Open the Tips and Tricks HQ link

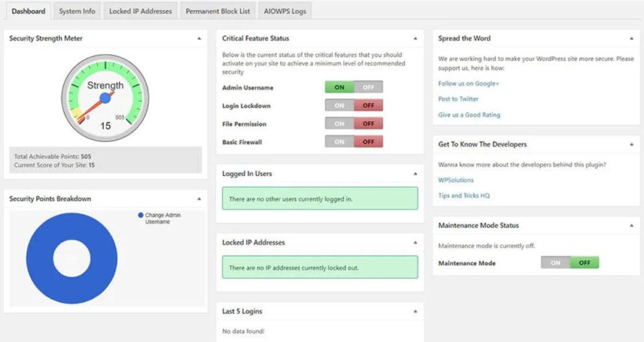pyautogui.click(x=464, y=196)
